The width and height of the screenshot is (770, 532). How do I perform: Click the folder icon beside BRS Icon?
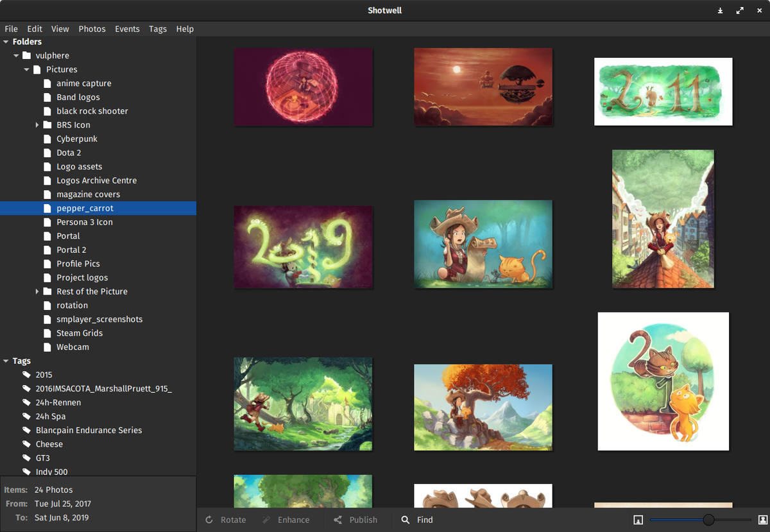(47, 125)
